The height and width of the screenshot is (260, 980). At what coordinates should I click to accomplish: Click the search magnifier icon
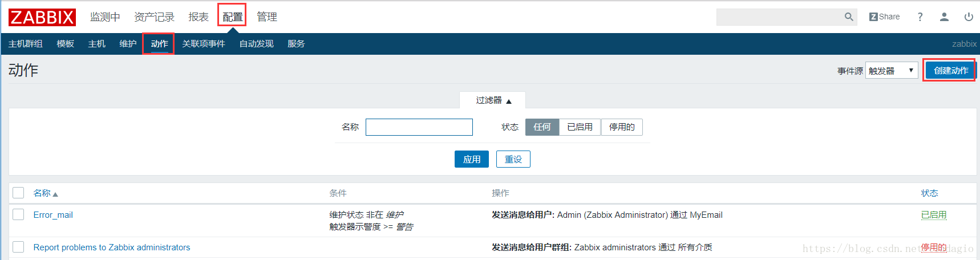(849, 17)
